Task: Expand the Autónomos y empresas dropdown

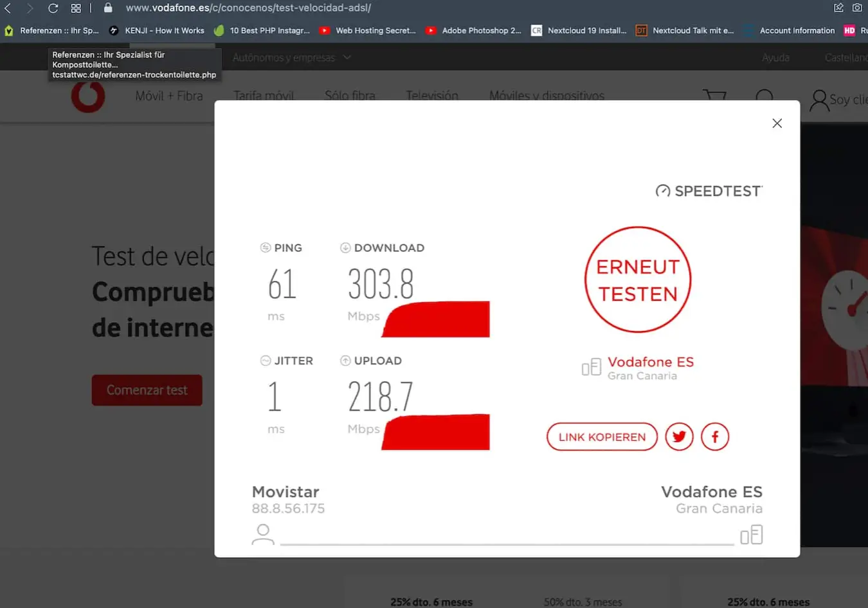Action: point(291,58)
